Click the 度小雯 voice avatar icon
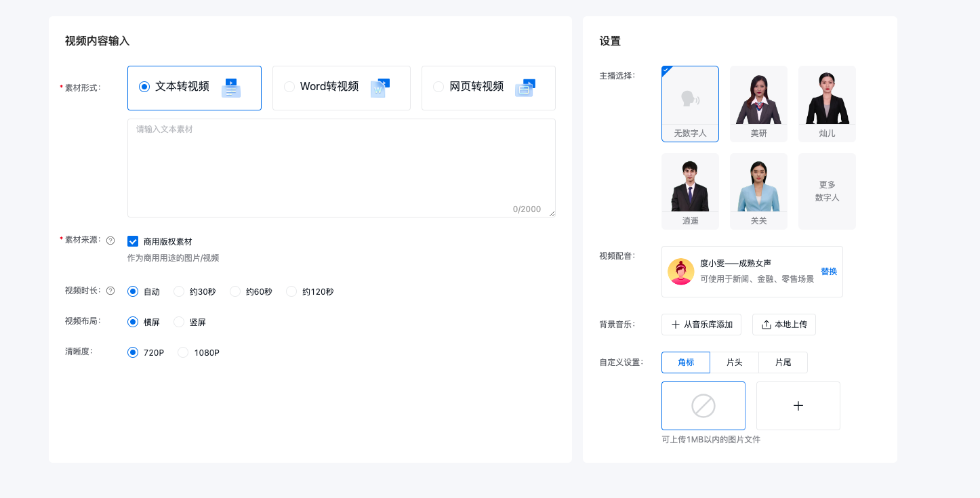 680,271
